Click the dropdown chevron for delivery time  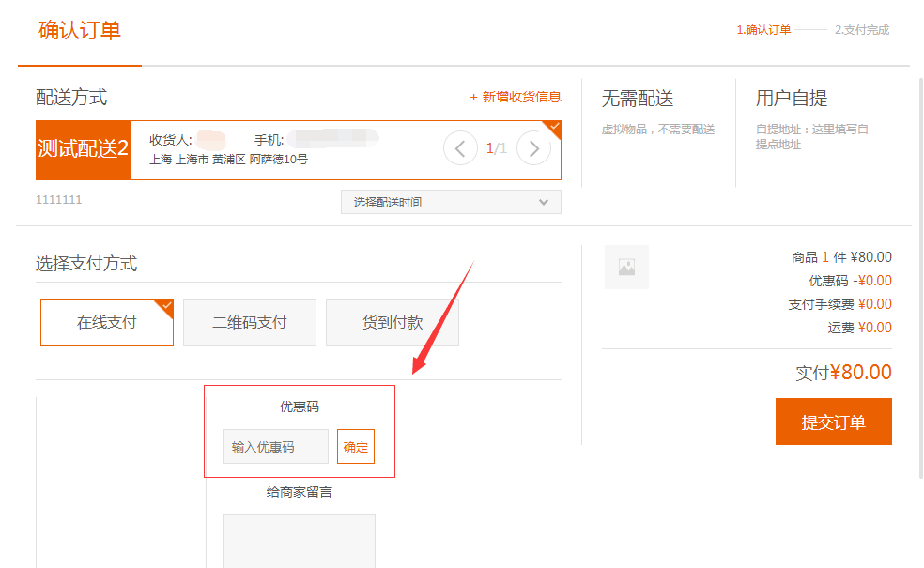544,202
